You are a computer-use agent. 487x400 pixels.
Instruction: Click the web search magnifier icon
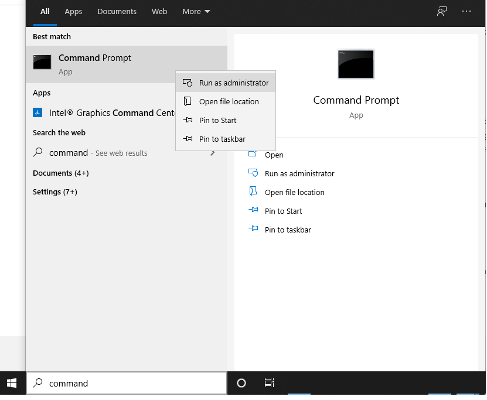point(38,152)
